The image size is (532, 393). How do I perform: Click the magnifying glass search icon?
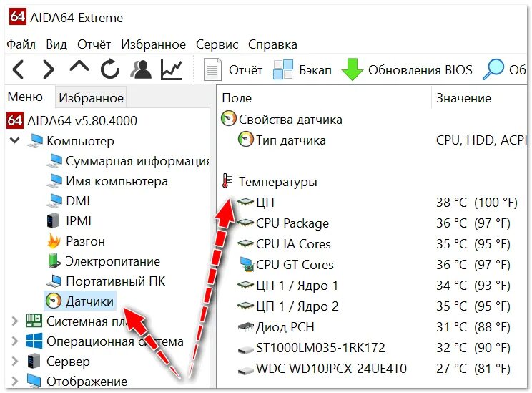point(493,69)
